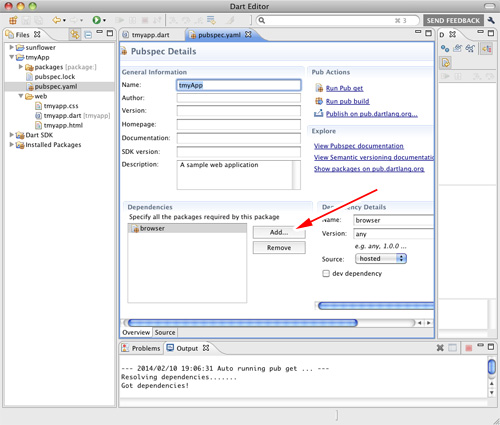Maximize the Files view panel
Image resolution: width=500 pixels, height=425 pixels.
coord(110,33)
